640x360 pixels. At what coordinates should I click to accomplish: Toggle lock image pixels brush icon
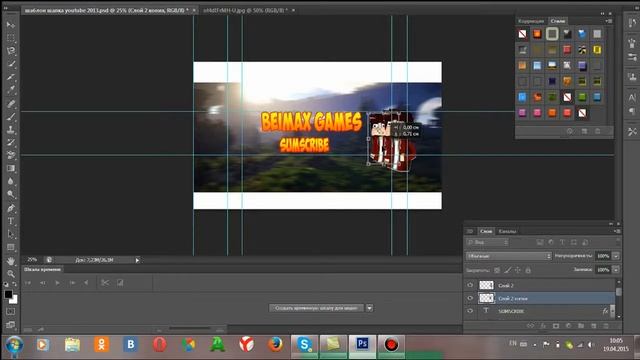[507, 270]
